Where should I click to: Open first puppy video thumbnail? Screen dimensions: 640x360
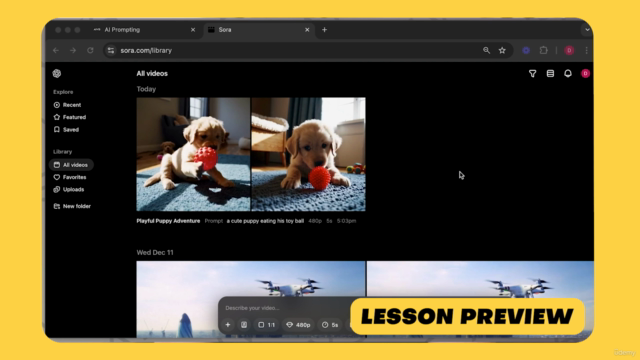click(193, 154)
